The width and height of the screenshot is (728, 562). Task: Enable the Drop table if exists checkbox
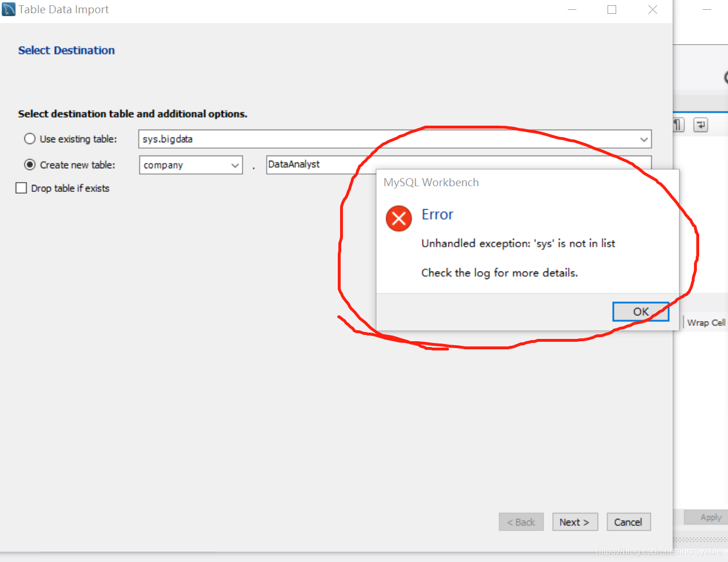pos(21,188)
